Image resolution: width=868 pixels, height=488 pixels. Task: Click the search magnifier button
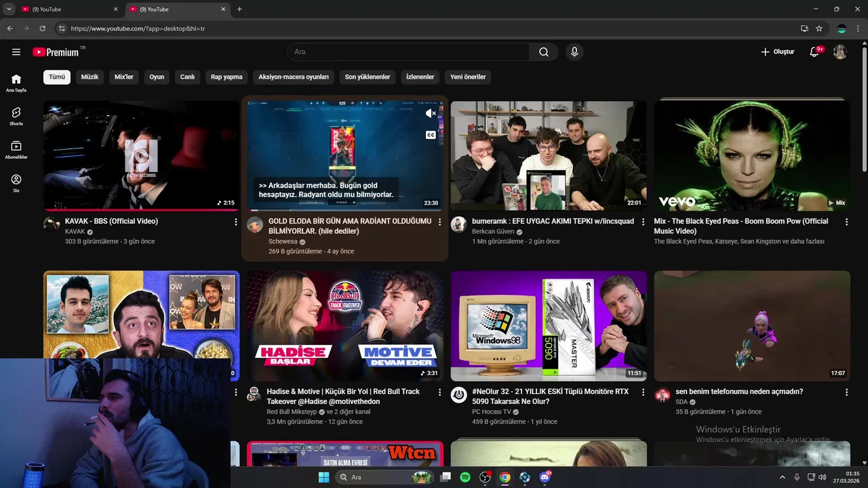click(x=544, y=52)
